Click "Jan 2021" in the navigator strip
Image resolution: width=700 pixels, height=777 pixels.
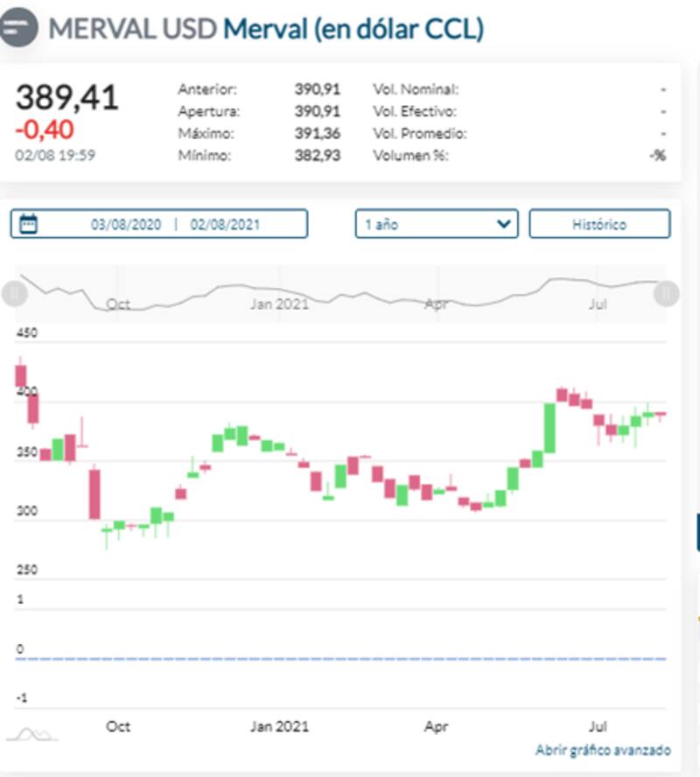279,304
